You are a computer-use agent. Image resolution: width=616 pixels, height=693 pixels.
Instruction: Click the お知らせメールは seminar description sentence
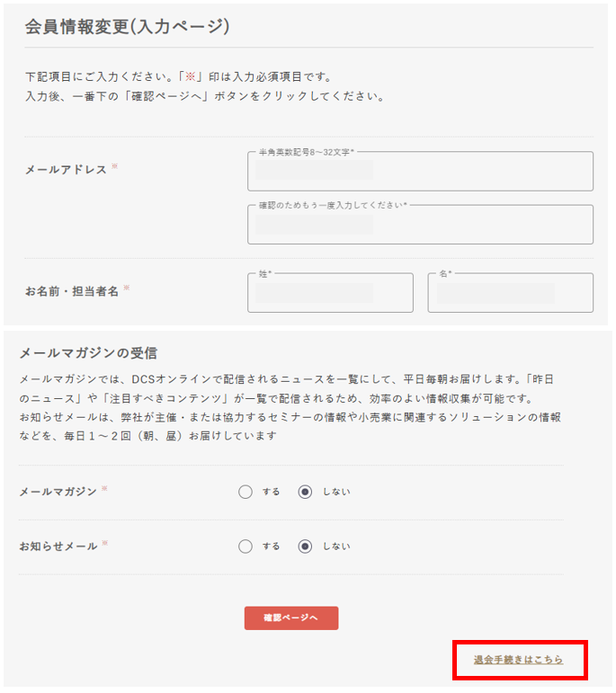pyautogui.click(x=288, y=418)
